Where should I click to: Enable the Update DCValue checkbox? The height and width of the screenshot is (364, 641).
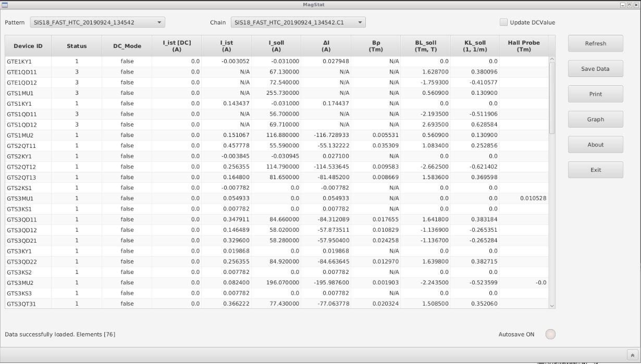pyautogui.click(x=503, y=22)
